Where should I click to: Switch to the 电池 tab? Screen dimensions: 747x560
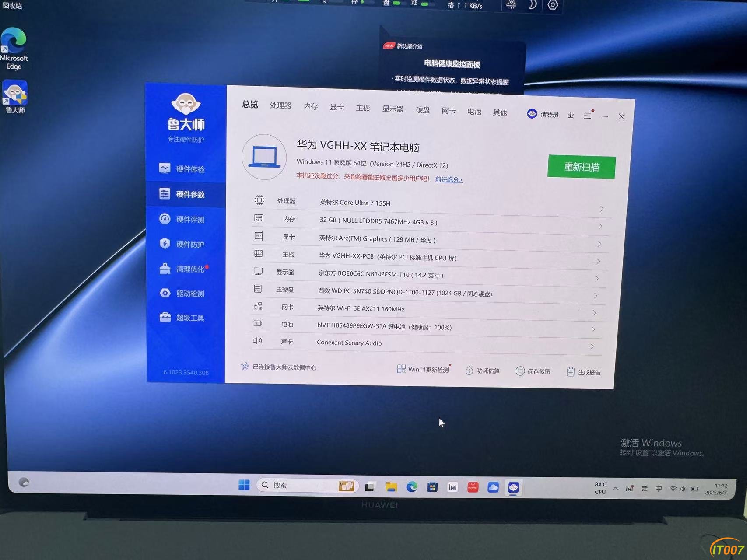click(474, 112)
